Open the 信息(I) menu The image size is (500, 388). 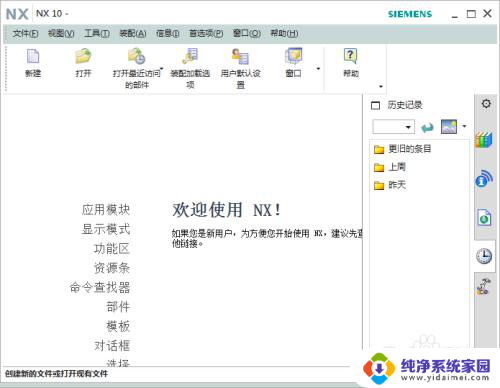click(168, 33)
